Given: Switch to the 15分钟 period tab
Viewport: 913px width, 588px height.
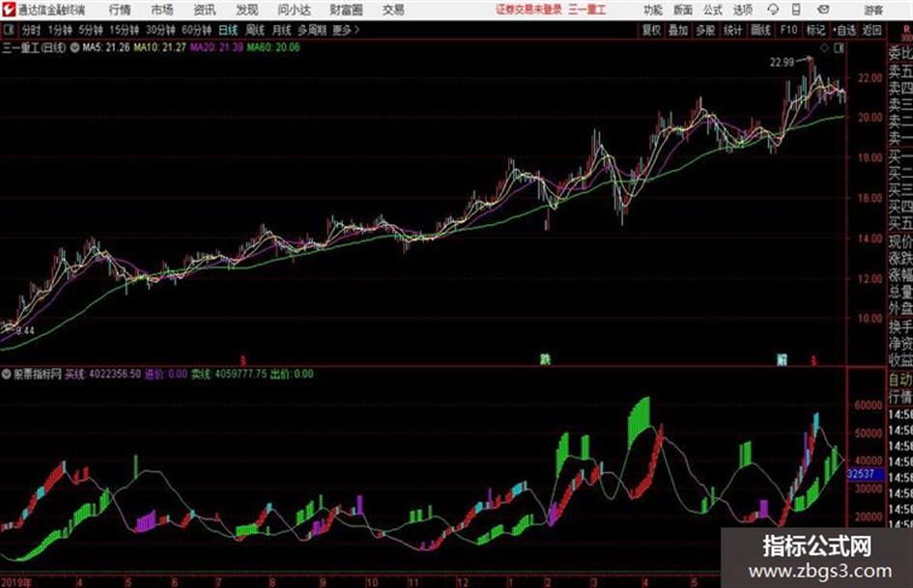Looking at the screenshot, I should pos(125,30).
